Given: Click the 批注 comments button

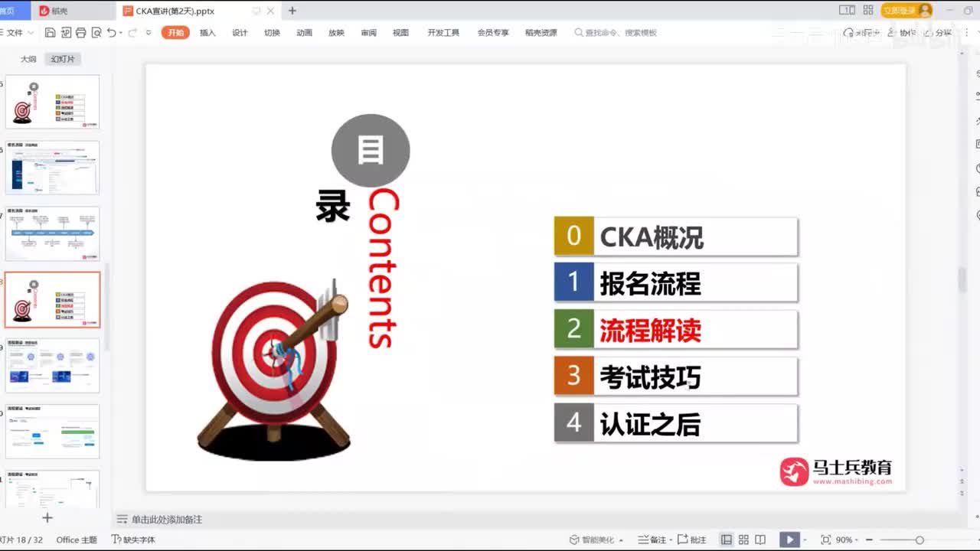Looking at the screenshot, I should coord(692,540).
